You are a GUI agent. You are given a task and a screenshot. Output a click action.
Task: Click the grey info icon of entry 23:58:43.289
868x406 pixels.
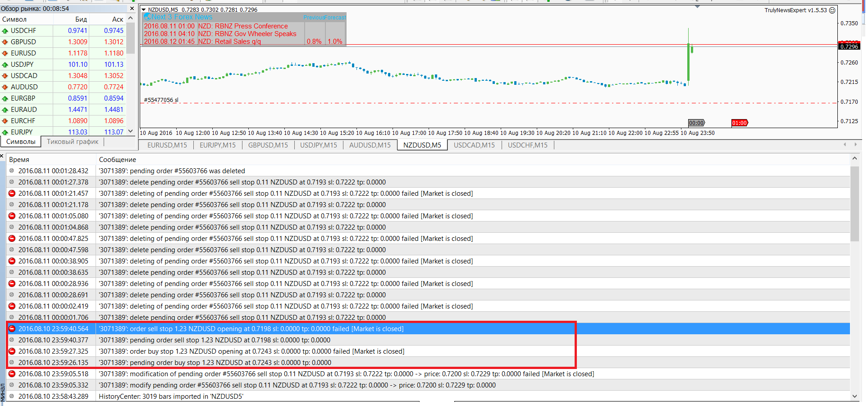tap(12, 396)
